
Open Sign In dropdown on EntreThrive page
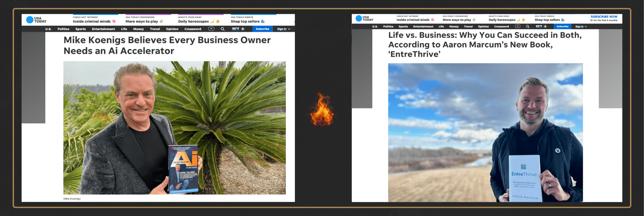(581, 26)
